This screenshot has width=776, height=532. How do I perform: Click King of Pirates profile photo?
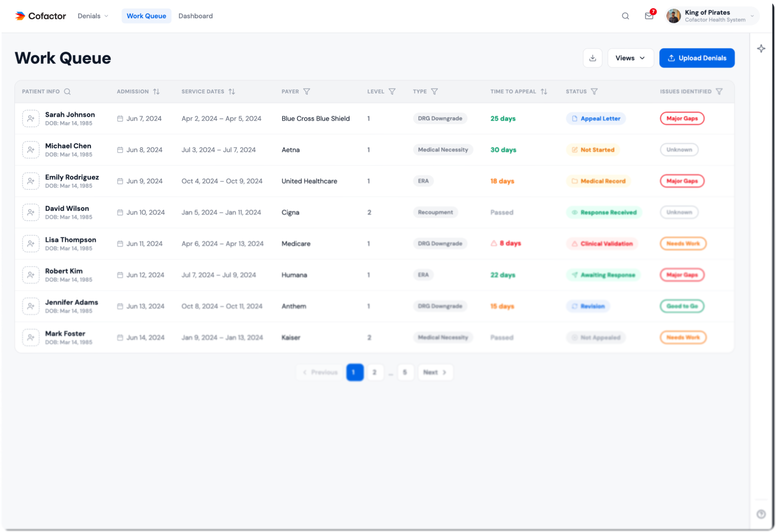point(674,16)
